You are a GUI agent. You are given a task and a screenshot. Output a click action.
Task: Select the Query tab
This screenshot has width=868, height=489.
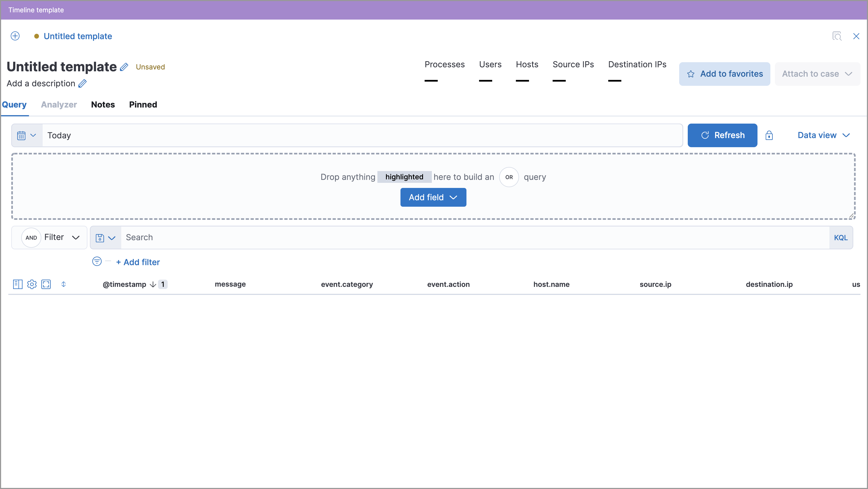pyautogui.click(x=14, y=104)
